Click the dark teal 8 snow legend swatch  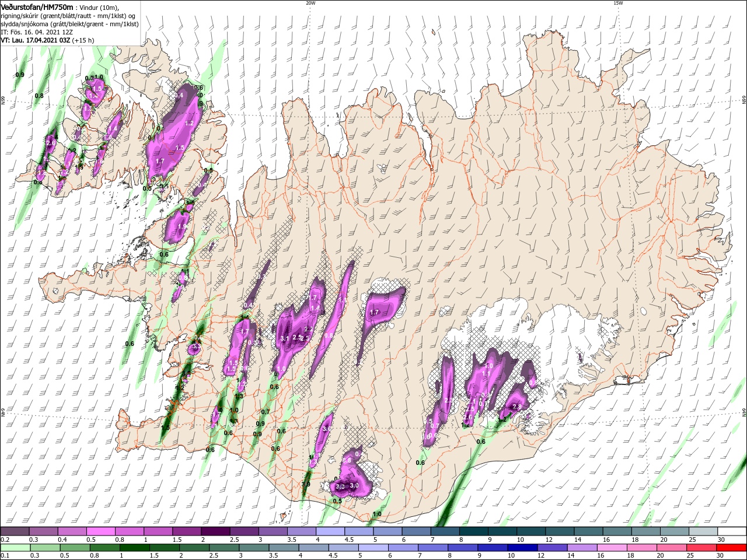473,531
